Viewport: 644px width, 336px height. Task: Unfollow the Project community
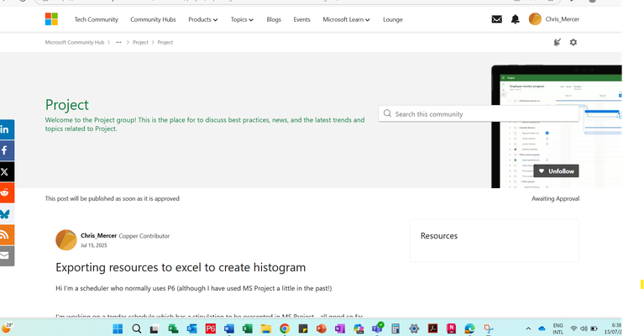(556, 171)
